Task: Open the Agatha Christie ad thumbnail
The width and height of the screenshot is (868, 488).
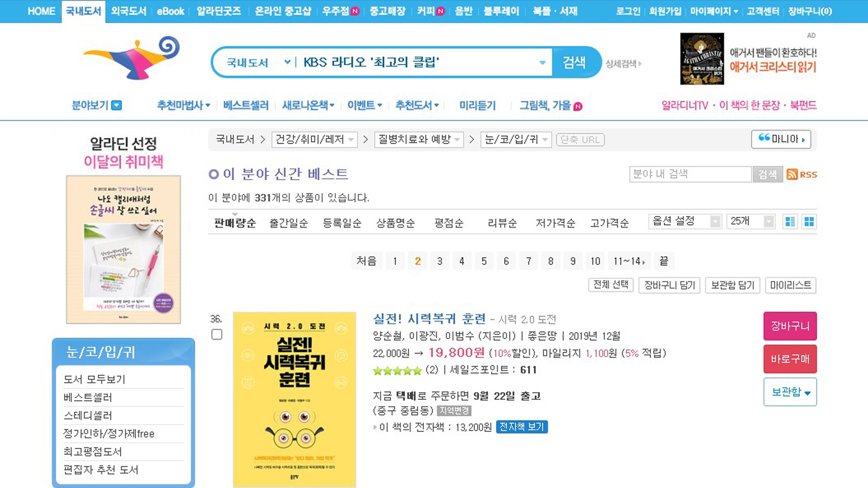Action: tap(702, 59)
